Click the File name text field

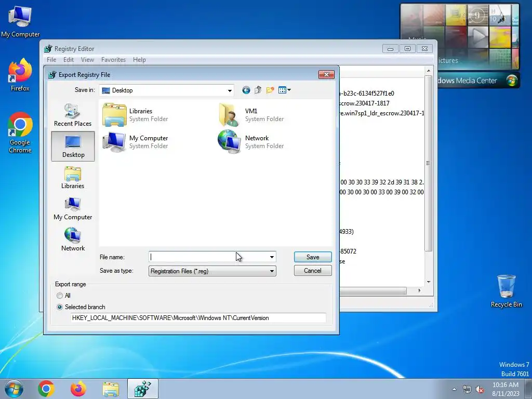pyautogui.click(x=209, y=257)
